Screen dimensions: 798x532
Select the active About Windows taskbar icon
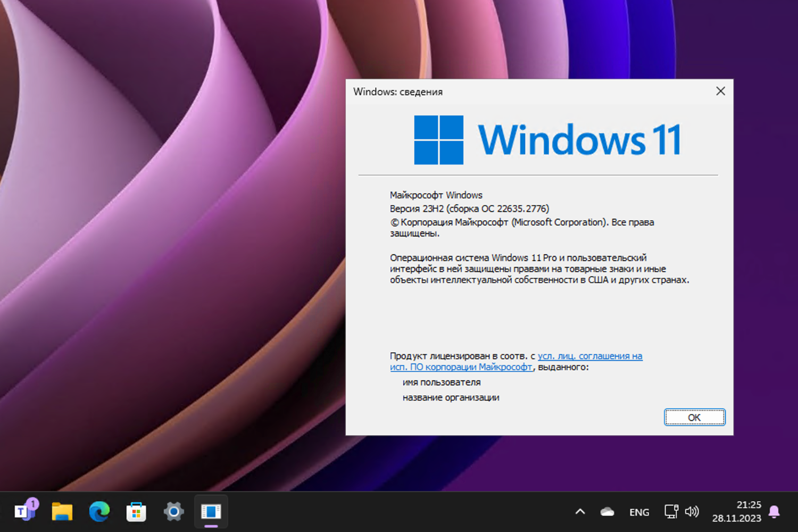[x=211, y=512]
